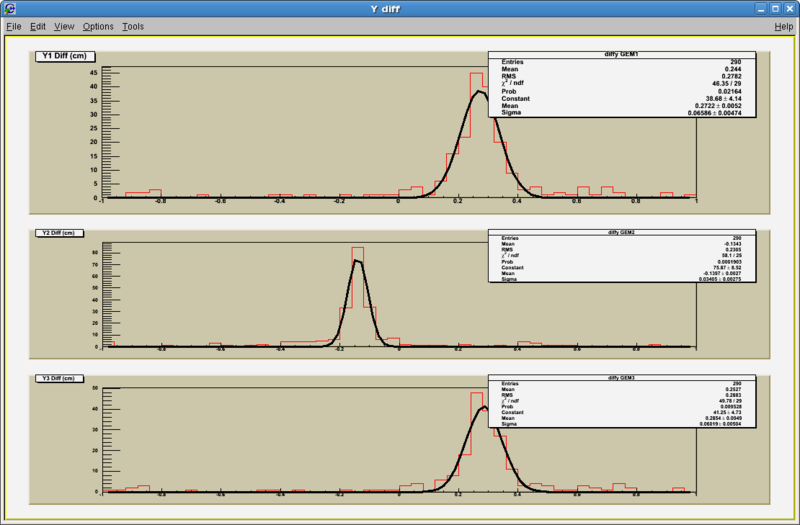Select the 'Y1 Diff (cm)' pad title
Screen dimensions: 800x525
65,56
